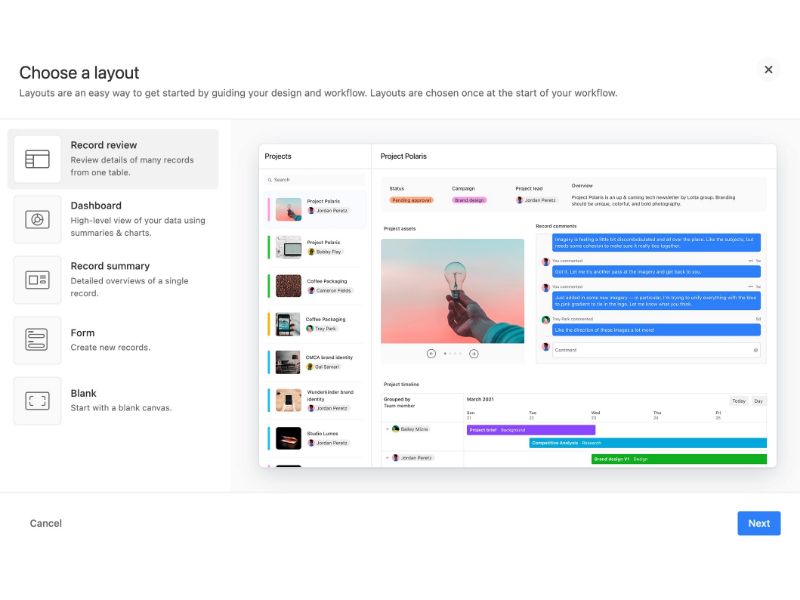Close the Choose a layout dialog
Viewport: 800px width, 600px height.
(768, 70)
